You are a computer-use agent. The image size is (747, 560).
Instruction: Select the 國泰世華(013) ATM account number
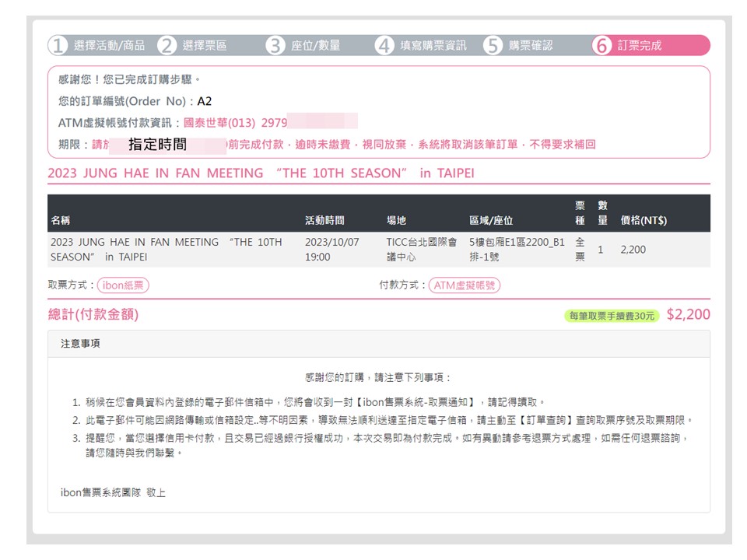[x=235, y=123]
